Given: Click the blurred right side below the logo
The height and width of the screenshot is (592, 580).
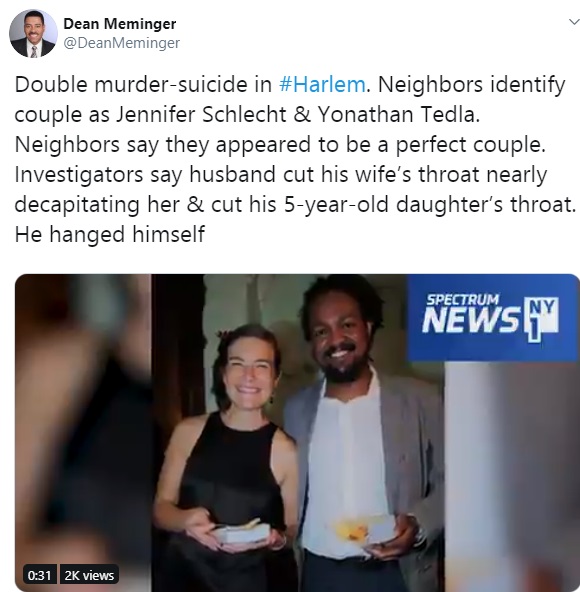Looking at the screenshot, I should (x=512, y=476).
